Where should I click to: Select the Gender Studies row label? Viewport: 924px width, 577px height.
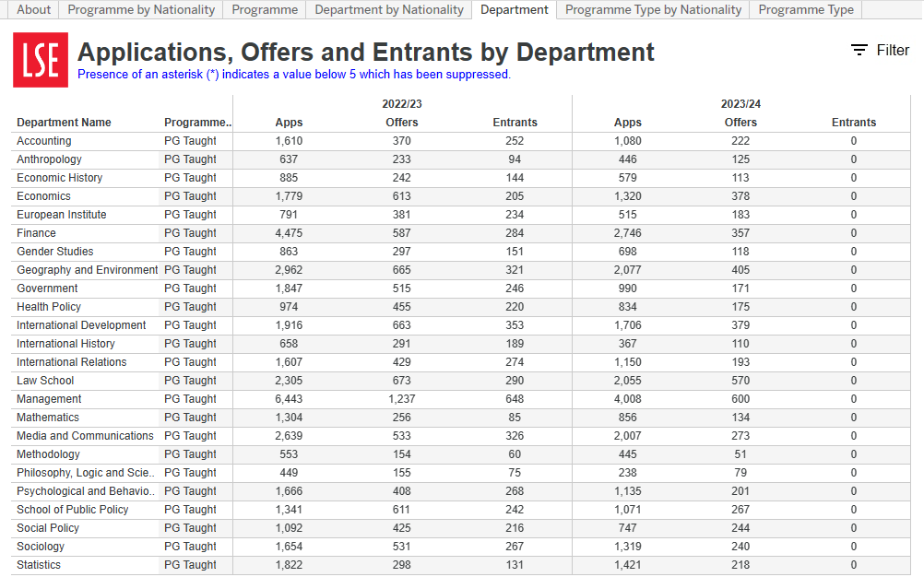tap(54, 252)
